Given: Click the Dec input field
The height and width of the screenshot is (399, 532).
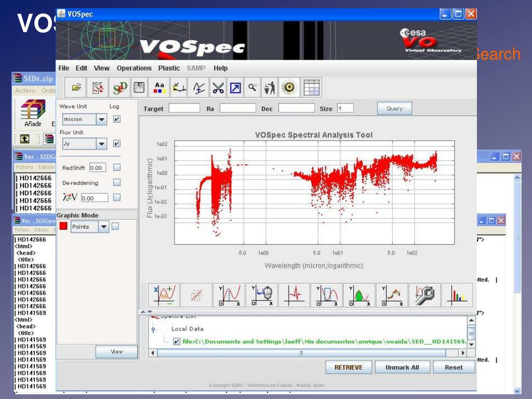Looking at the screenshot, I should tap(297, 108).
